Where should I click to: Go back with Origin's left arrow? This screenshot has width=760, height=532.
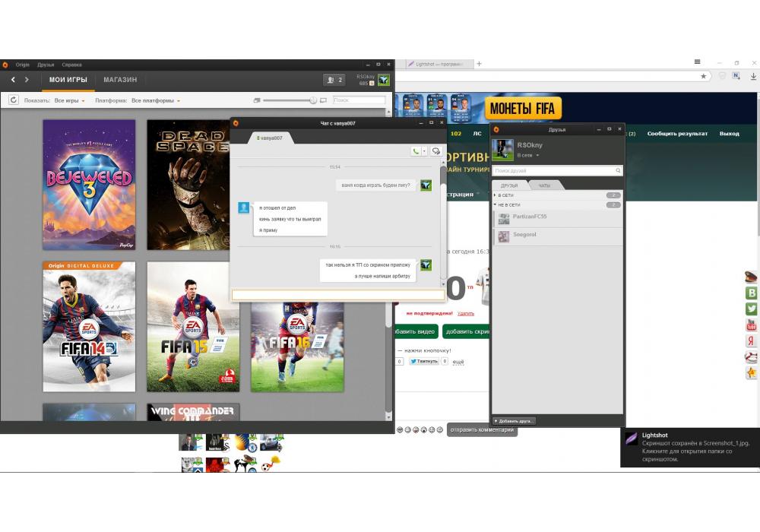point(13,80)
